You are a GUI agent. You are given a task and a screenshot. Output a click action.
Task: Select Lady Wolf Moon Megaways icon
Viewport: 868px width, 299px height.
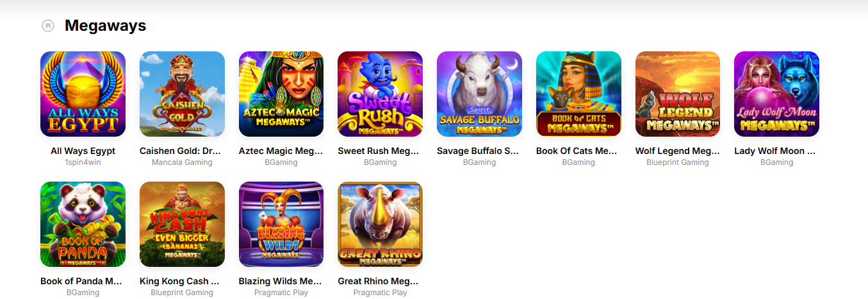tap(776, 94)
